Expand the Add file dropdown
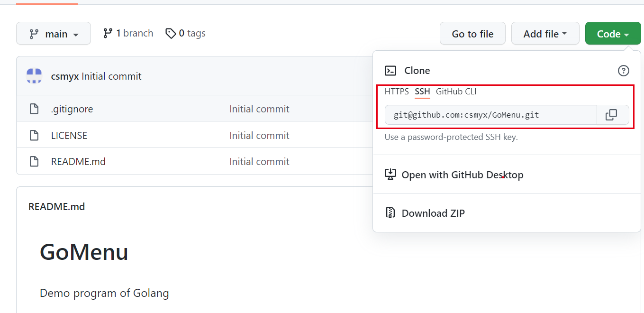Image resolution: width=644 pixels, height=313 pixels. point(545,34)
